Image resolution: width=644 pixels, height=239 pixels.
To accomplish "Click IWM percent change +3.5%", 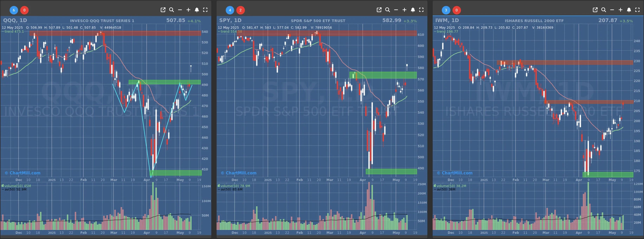I will (x=626, y=21).
